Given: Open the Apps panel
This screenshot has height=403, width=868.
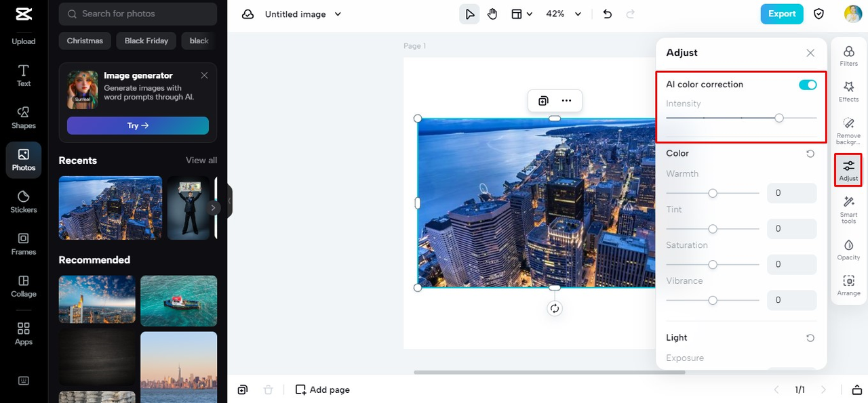Looking at the screenshot, I should coord(24,334).
